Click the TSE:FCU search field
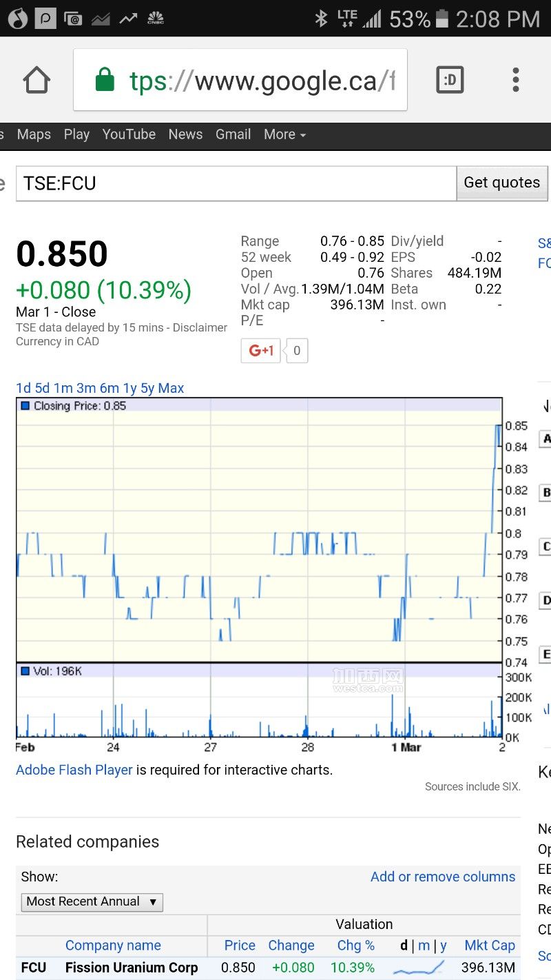The width and height of the screenshot is (551, 980). 236,183
